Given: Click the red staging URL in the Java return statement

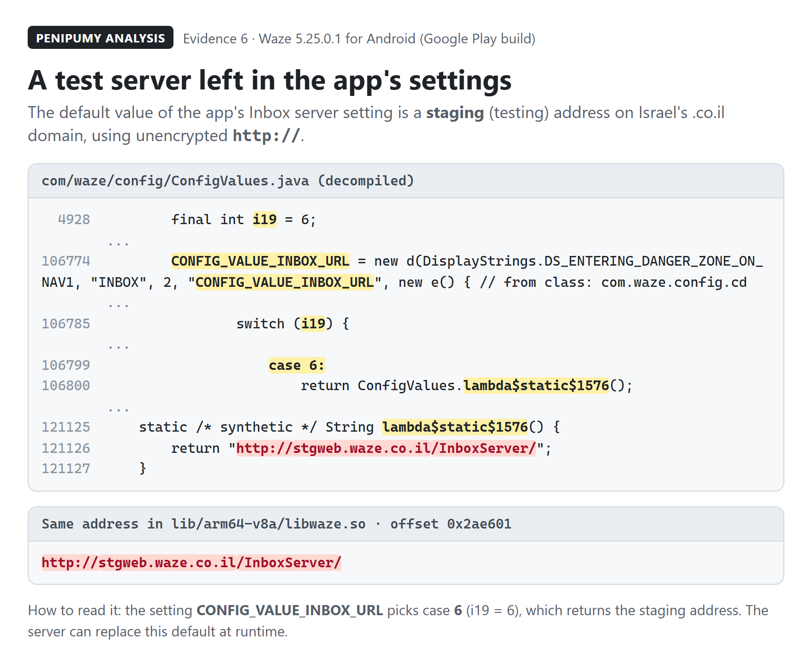Looking at the screenshot, I should pos(386,448).
